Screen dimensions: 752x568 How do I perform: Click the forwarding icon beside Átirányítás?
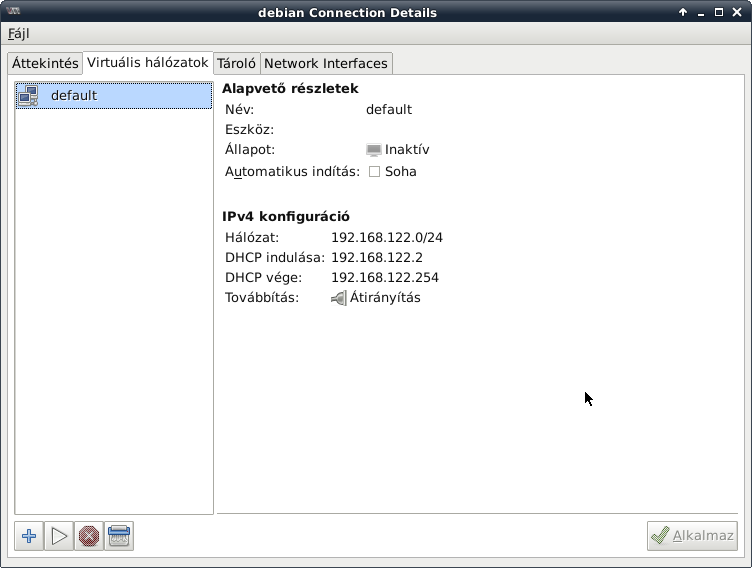(339, 298)
